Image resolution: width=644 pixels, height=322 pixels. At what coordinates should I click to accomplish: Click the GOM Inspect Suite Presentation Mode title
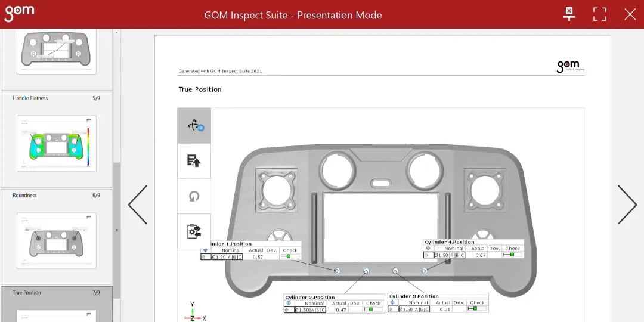(293, 15)
